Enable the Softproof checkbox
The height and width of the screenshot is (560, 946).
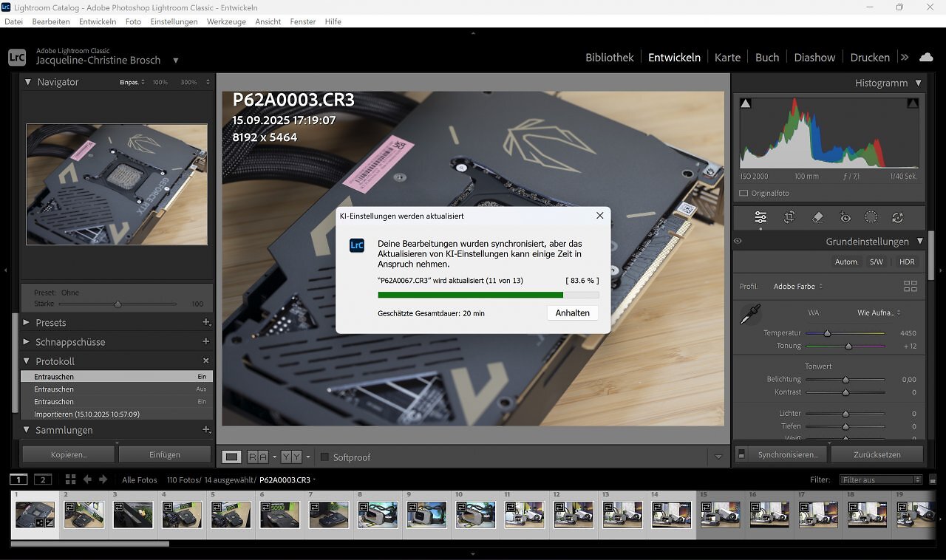coord(324,457)
